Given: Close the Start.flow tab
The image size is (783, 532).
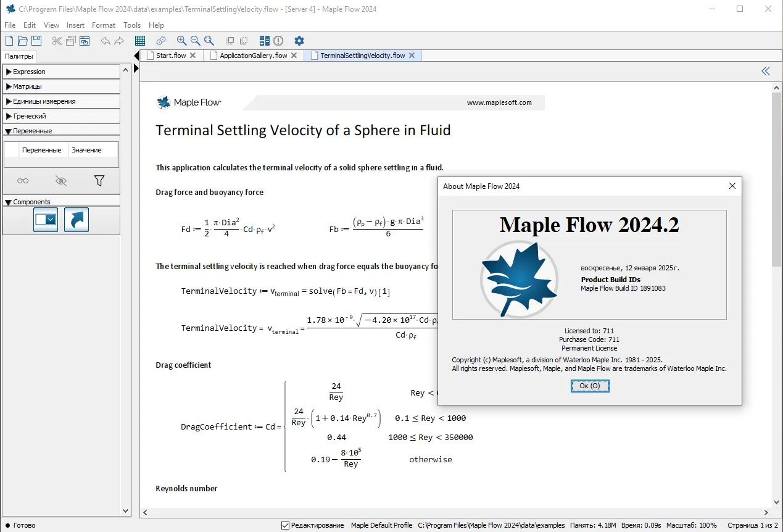Looking at the screenshot, I should [x=193, y=56].
